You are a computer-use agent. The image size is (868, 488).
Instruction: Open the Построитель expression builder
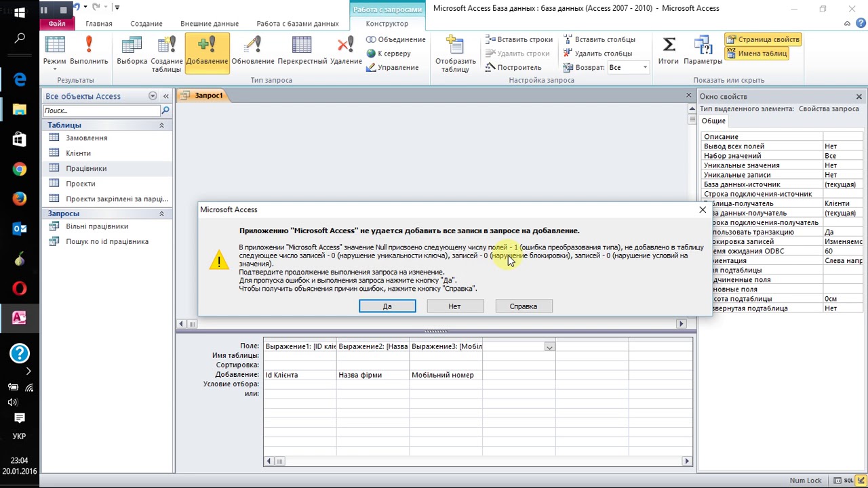coord(513,68)
